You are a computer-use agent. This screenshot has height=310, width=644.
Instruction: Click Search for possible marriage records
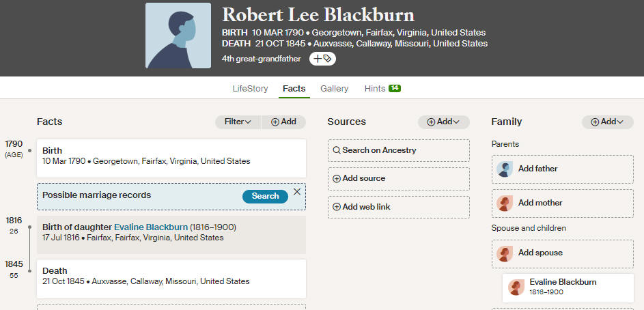[265, 196]
